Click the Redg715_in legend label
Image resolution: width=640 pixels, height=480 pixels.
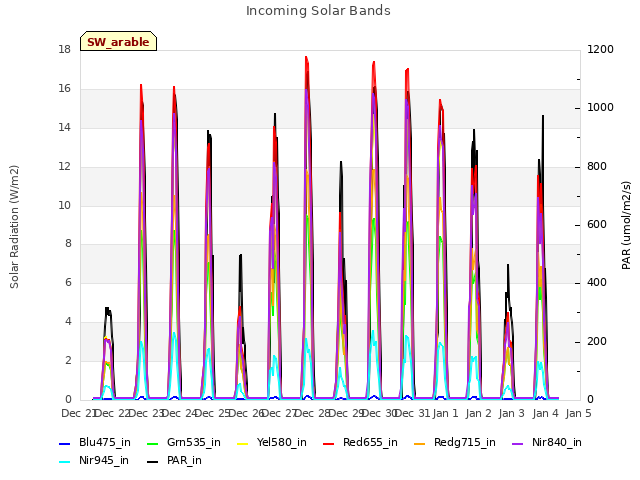464,442
